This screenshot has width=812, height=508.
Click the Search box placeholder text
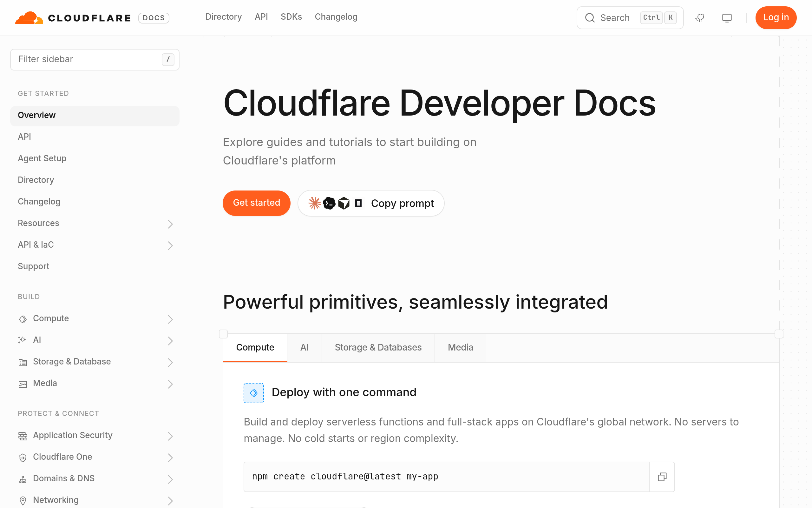tap(615, 18)
